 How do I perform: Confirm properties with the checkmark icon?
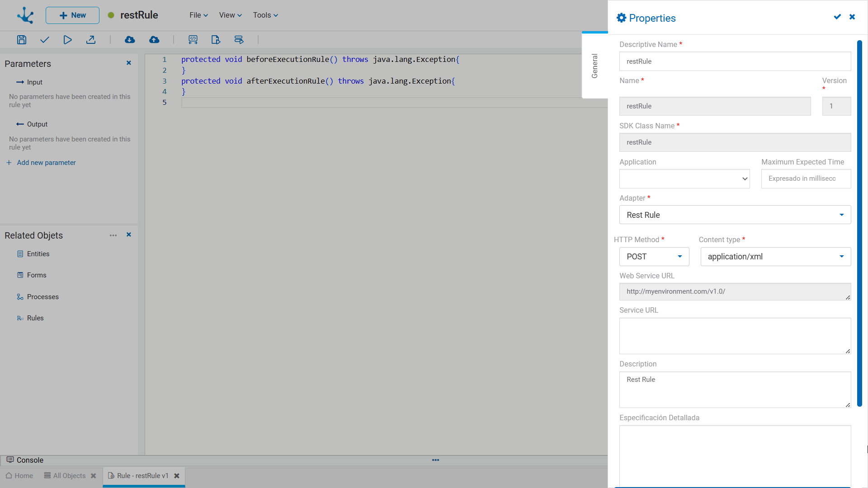click(837, 17)
